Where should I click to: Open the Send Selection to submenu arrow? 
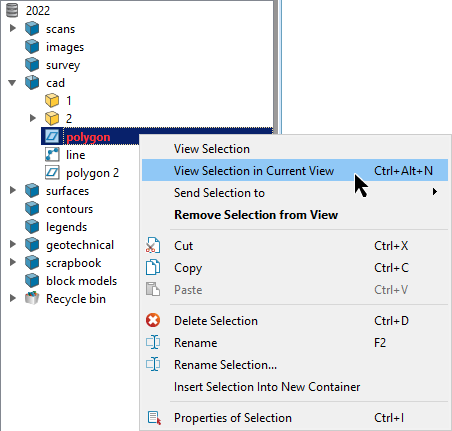click(x=435, y=192)
